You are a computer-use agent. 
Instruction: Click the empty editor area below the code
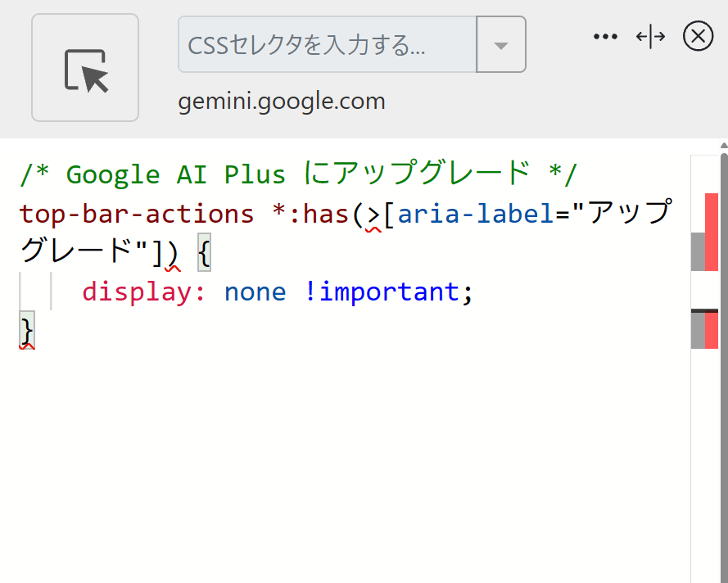tap(328, 459)
